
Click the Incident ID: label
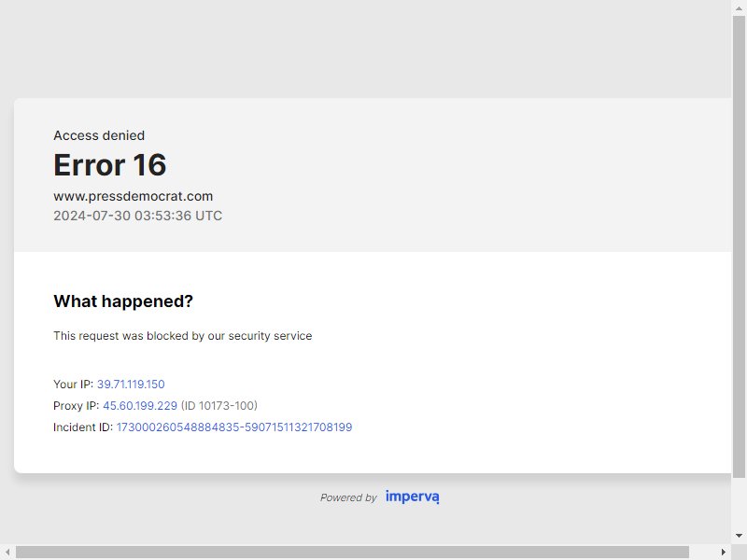[83, 427]
